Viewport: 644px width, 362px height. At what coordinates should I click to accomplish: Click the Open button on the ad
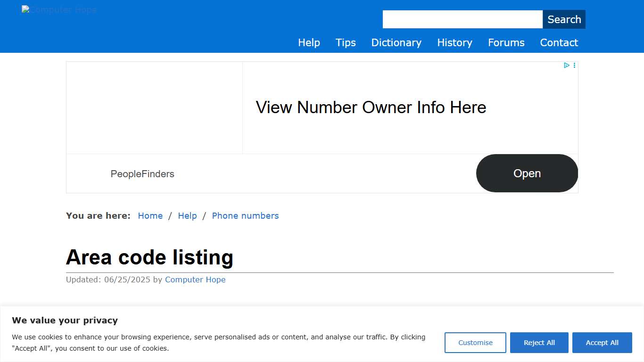click(527, 173)
